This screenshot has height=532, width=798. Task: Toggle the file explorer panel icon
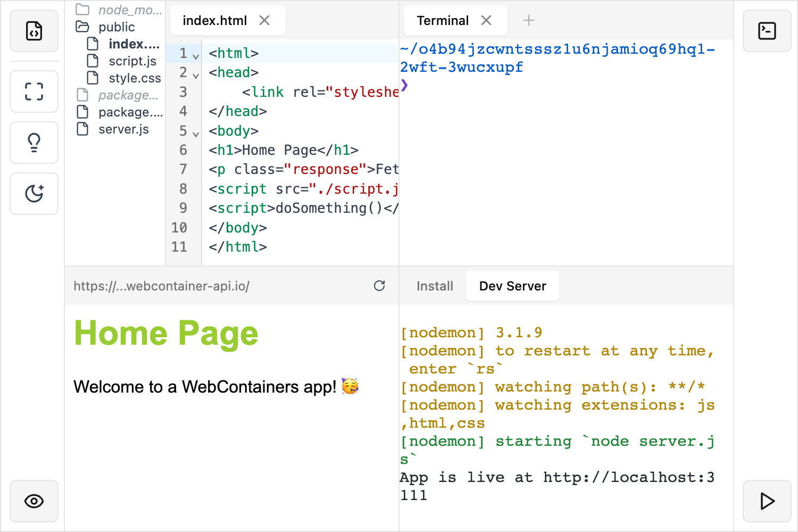click(34, 31)
